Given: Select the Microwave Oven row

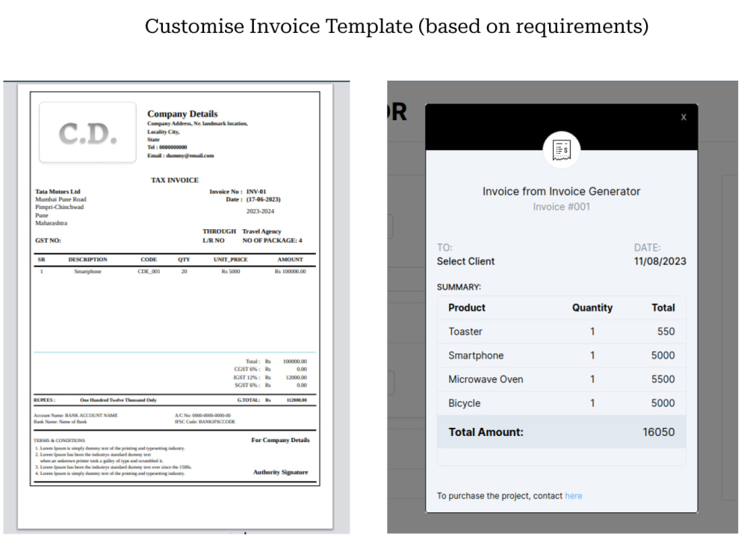Looking at the screenshot, I should (562, 379).
